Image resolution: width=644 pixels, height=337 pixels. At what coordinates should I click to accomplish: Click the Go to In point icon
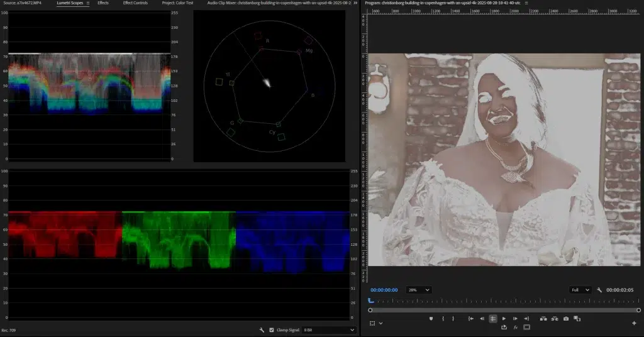(x=470, y=319)
